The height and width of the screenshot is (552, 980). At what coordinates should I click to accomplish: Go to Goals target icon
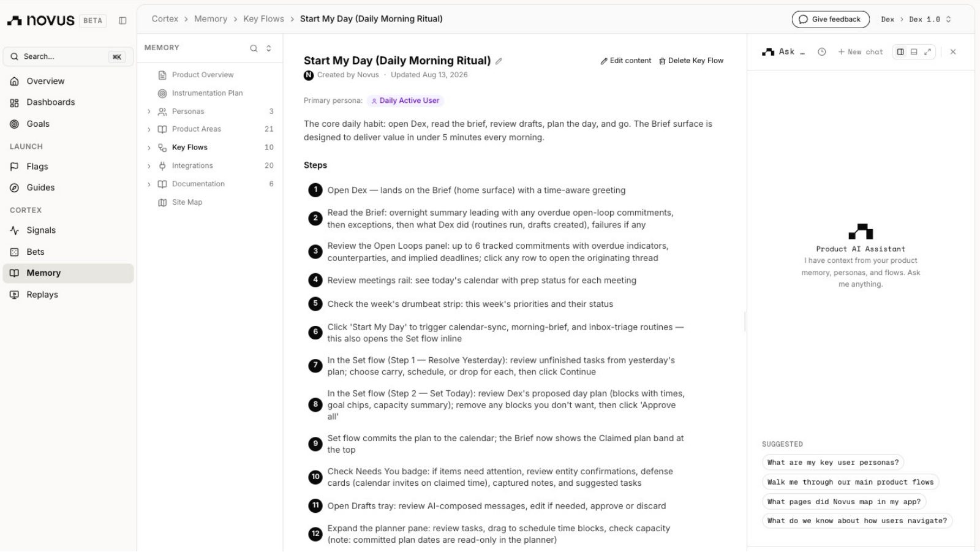click(x=15, y=124)
